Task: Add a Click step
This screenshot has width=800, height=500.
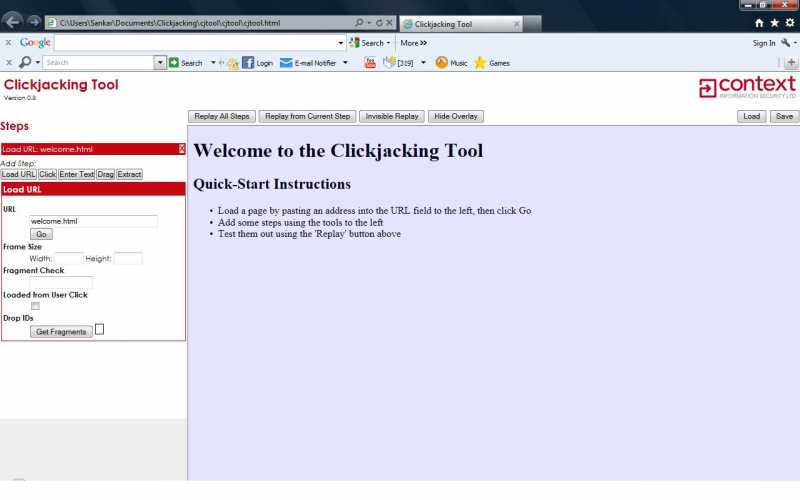Action: tap(47, 174)
